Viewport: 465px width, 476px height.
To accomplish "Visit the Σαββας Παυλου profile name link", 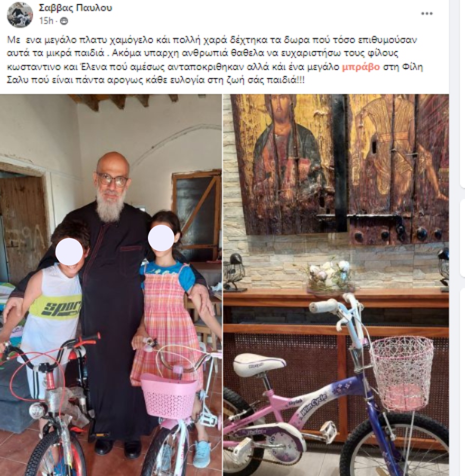I will (75, 7).
